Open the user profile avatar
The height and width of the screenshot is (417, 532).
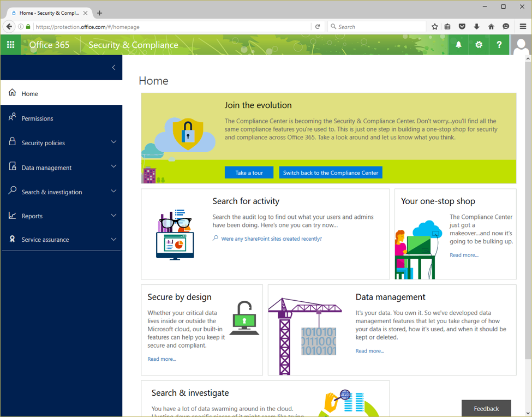521,46
